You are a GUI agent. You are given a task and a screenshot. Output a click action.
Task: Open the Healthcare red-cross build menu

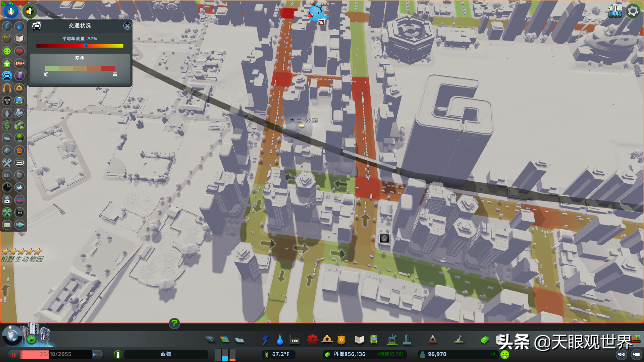tap(312, 340)
